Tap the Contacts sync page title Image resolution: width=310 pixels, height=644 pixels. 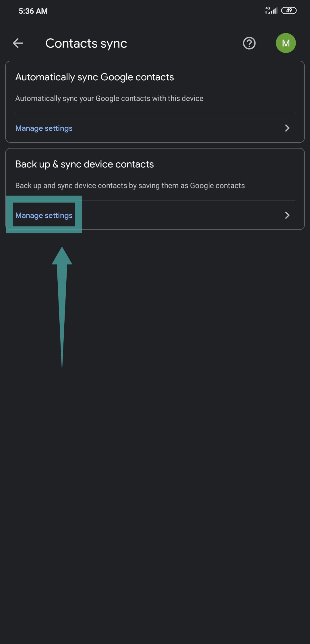coord(86,44)
